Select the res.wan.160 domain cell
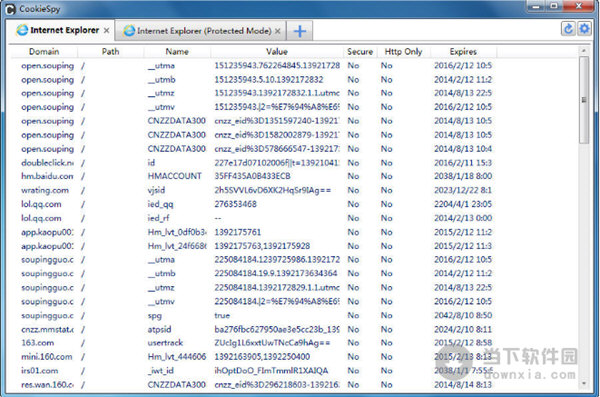This screenshot has height=397, width=600. tap(47, 385)
